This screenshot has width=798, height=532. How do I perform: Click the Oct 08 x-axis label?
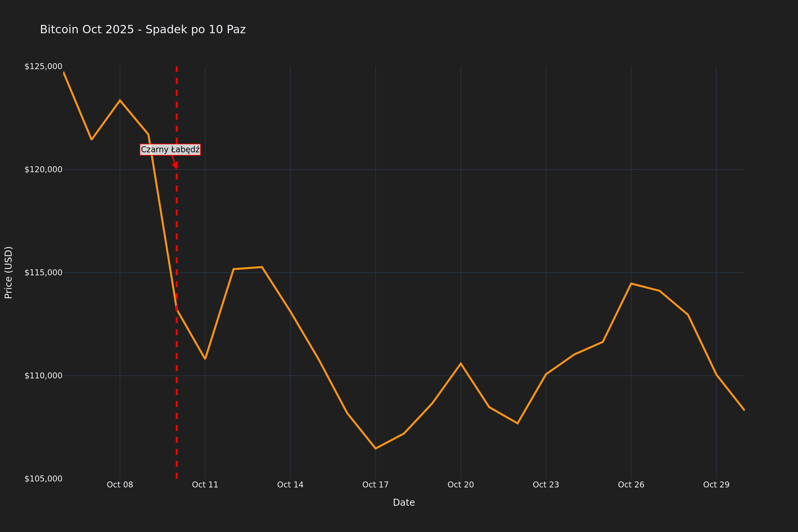point(120,485)
